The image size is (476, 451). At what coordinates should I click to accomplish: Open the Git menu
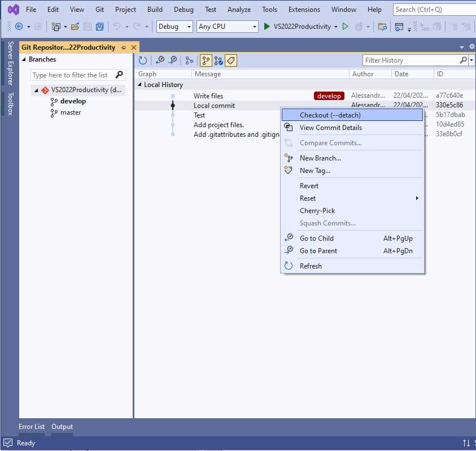tap(99, 10)
